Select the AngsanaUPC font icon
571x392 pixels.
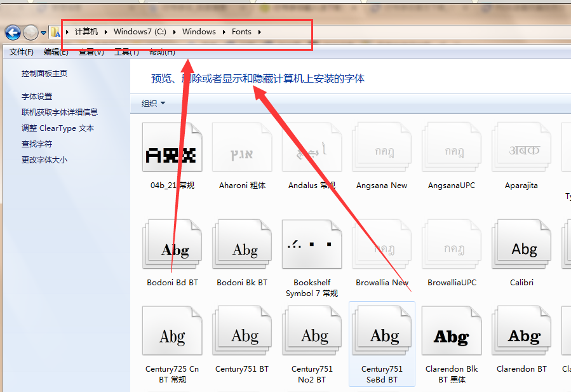452,147
